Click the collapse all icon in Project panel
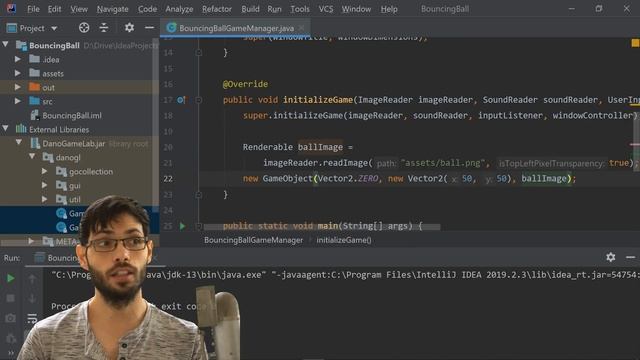Screen dimensions: 640x360 pyautogui.click(x=104, y=28)
